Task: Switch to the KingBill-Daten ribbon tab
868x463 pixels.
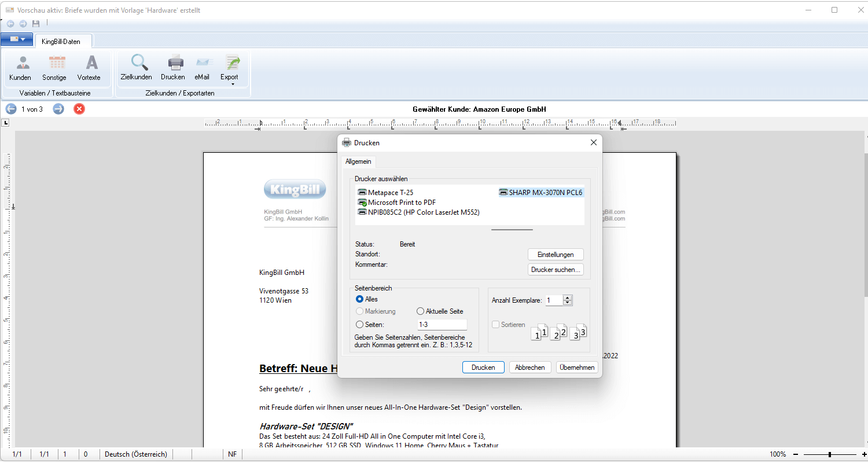Action: (61, 41)
